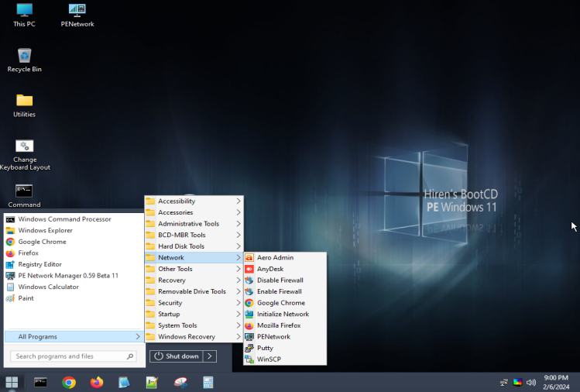Open Calculator from the taskbar
This screenshot has height=392, width=580.
coord(208,383)
